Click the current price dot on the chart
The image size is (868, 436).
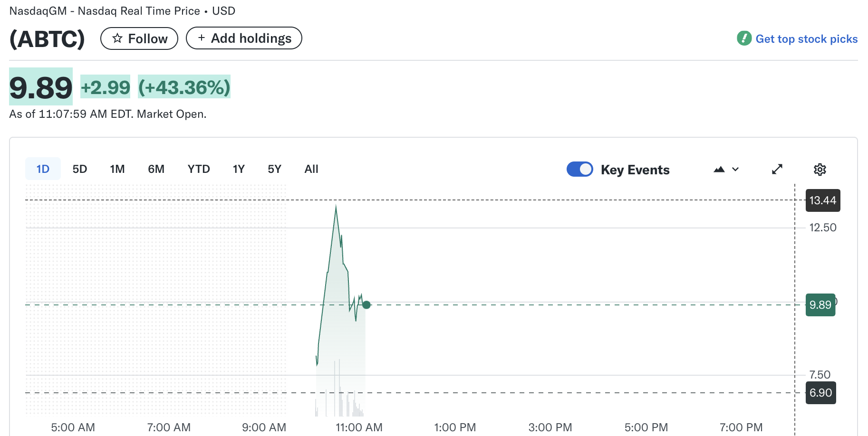366,305
